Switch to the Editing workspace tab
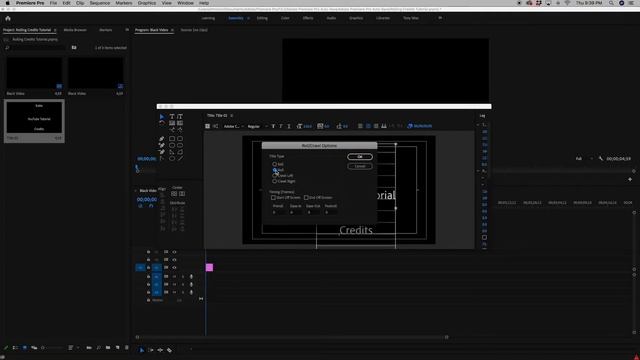Image resolution: width=640 pixels, height=360 pixels. click(262, 18)
